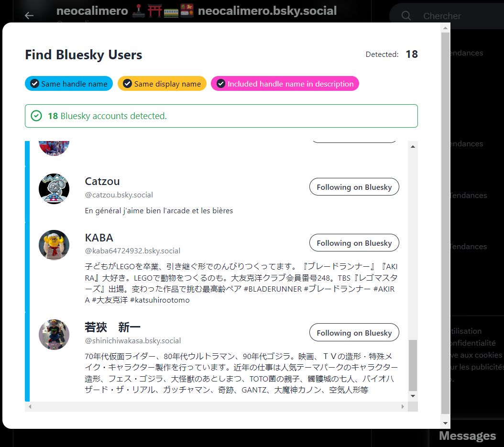504x447 pixels.
Task: Click the results list vertical scrollbar thumb
Action: coord(413,365)
